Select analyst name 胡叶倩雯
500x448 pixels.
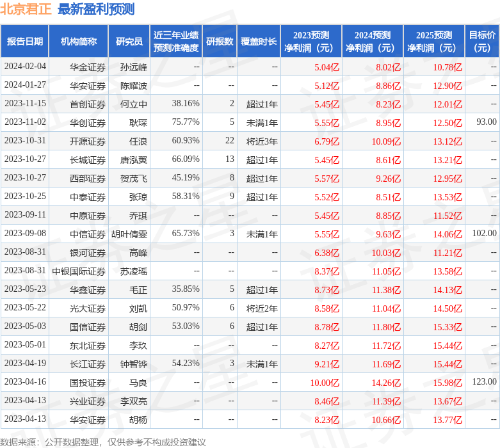pos(129,234)
